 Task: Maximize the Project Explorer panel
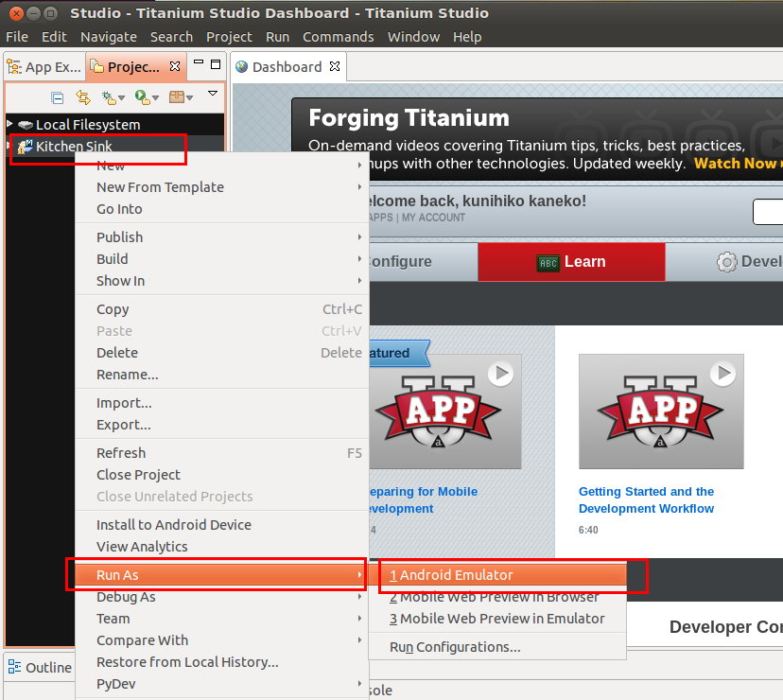pos(216,64)
